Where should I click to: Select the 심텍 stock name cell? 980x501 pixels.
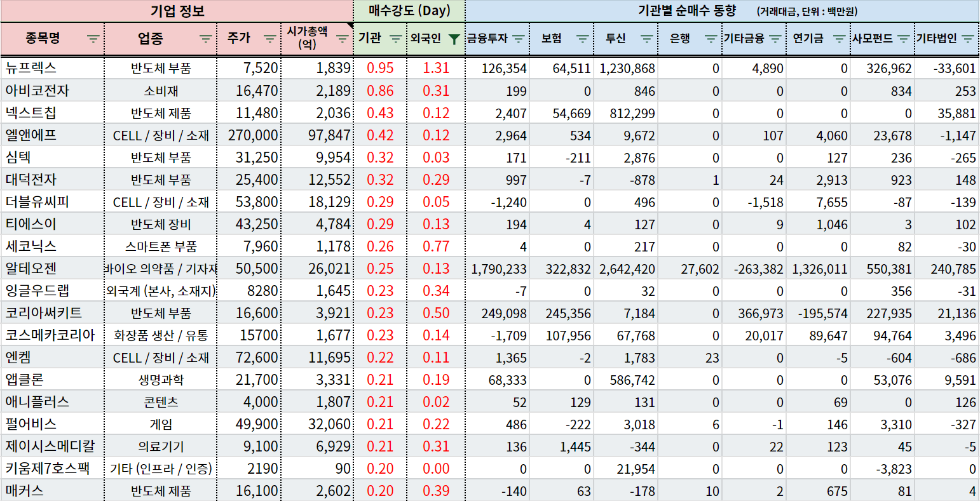[52, 157]
